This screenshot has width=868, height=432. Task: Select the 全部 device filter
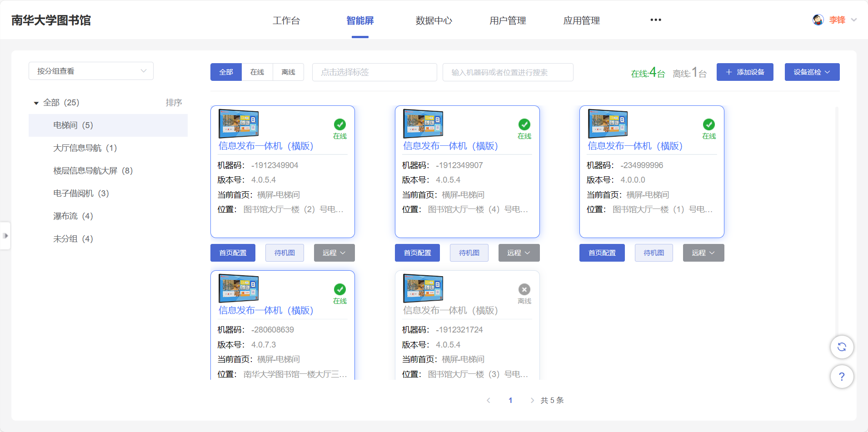point(226,72)
